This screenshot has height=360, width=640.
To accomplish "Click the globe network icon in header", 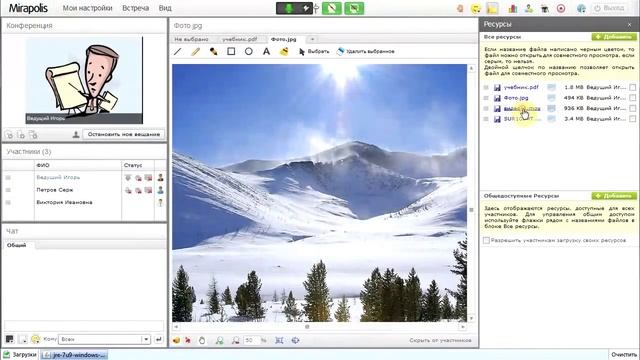I will (581, 8).
